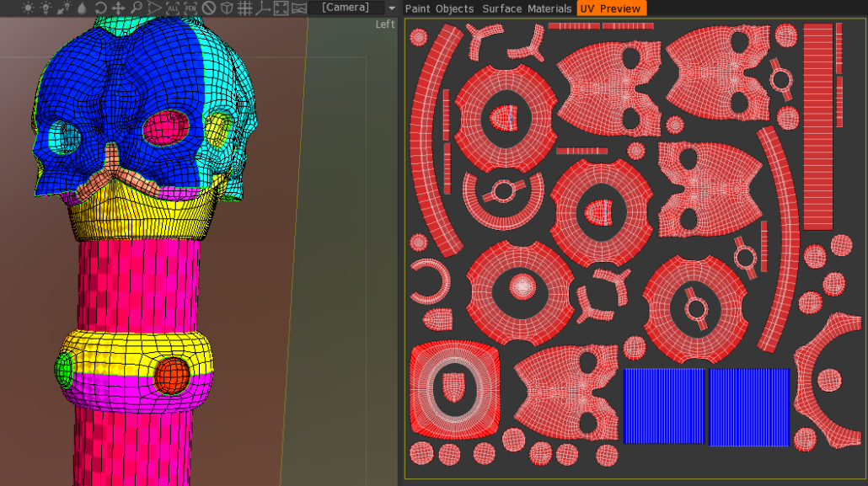Toggle the PEN button in viewport toolbar
Image resolution: width=868 pixels, height=486 pixels.
(190, 8)
